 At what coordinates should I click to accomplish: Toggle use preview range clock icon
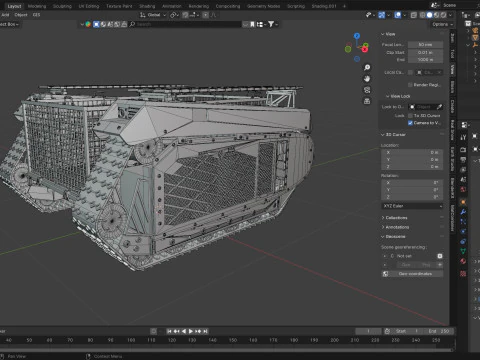pos(387,331)
